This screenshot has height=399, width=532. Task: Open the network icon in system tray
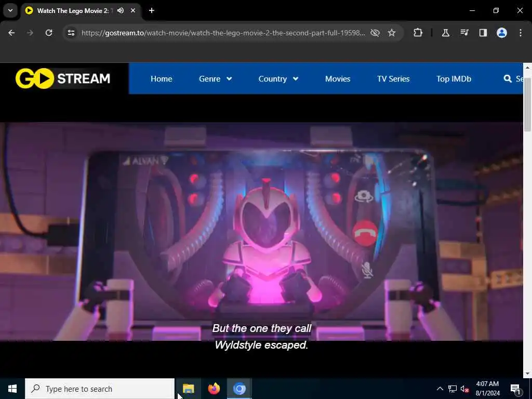(x=453, y=389)
